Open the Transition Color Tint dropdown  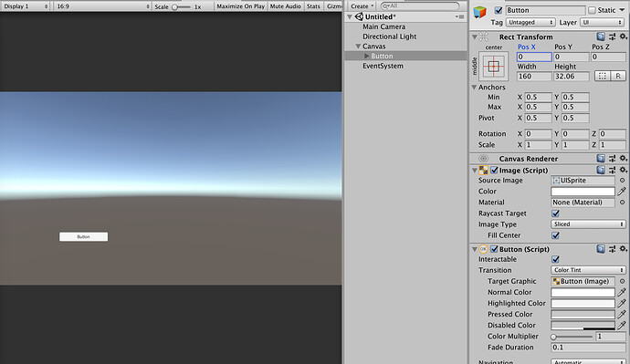coord(588,270)
